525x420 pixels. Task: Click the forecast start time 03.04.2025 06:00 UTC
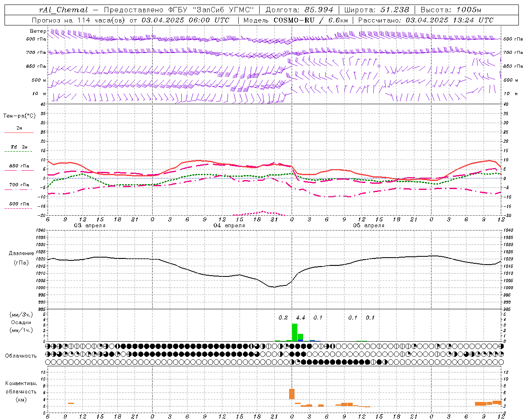click(185, 20)
